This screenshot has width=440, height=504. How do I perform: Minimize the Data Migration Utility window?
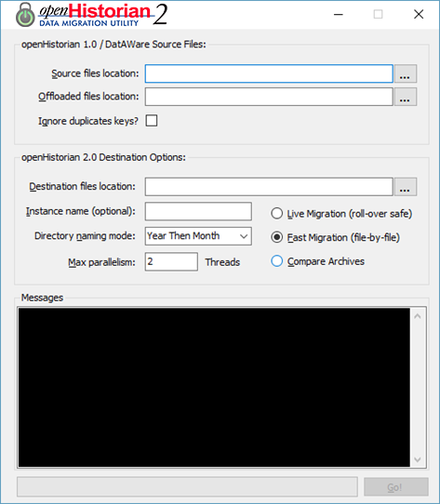339,15
